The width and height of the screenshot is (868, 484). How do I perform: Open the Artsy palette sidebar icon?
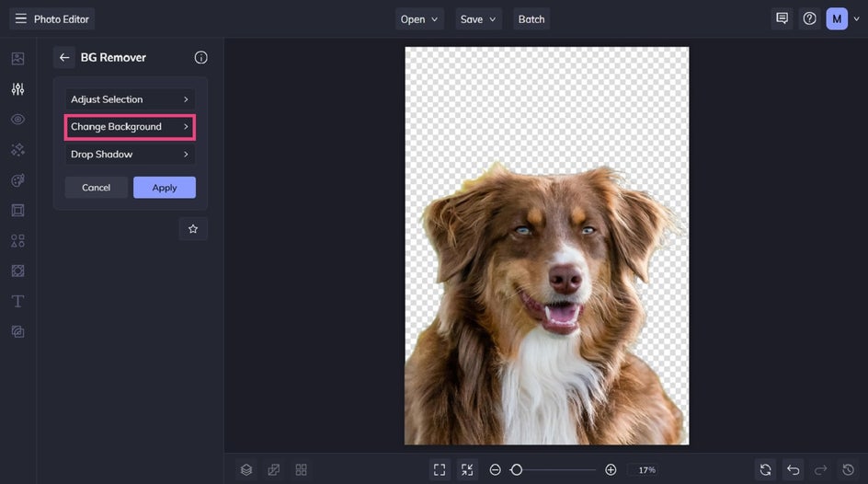(17, 180)
